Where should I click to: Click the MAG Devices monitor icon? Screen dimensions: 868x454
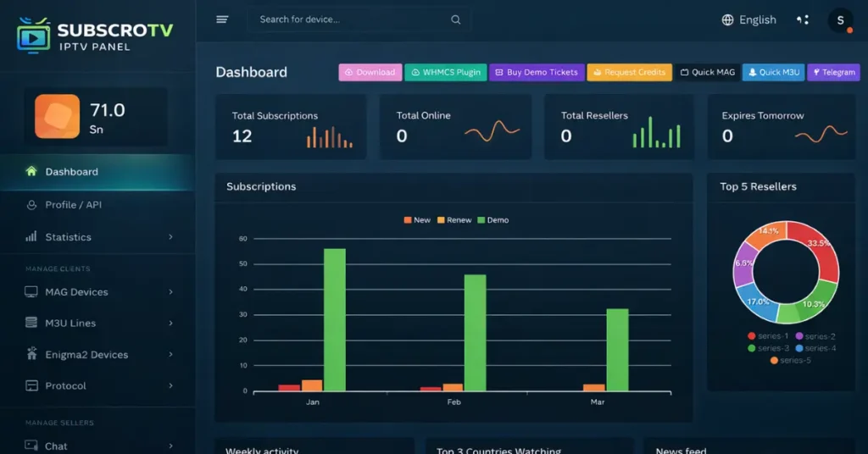(x=31, y=291)
